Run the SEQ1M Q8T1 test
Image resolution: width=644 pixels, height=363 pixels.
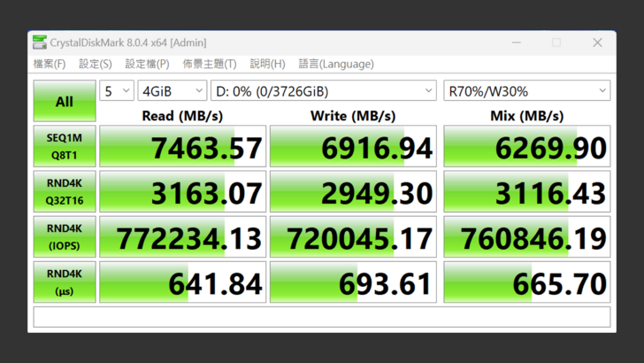[65, 146]
